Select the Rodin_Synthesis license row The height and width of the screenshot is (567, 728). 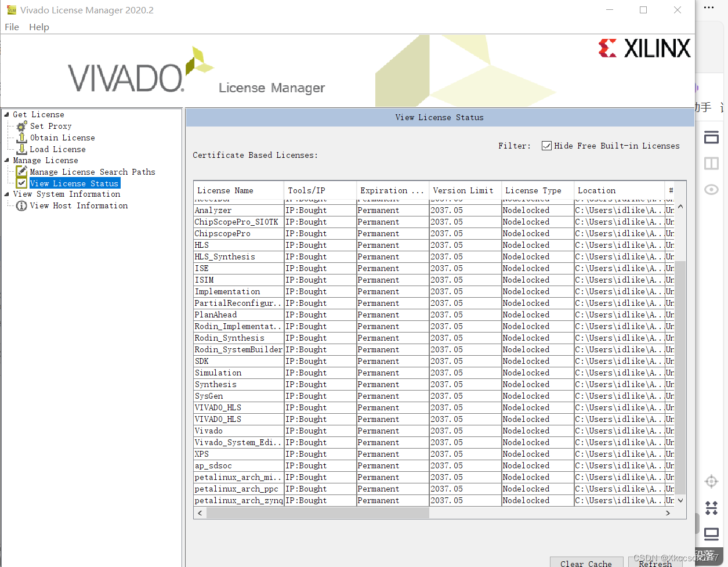coord(434,338)
